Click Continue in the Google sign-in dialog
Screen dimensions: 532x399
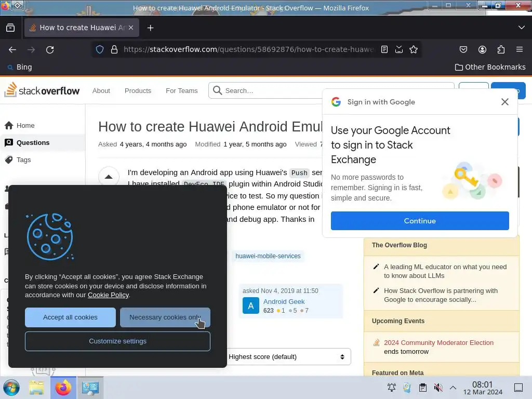(420, 221)
